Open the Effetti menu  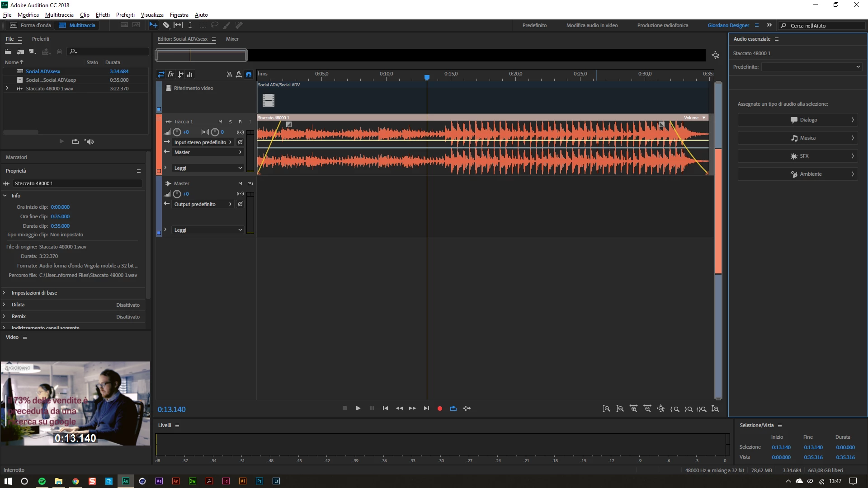[103, 15]
